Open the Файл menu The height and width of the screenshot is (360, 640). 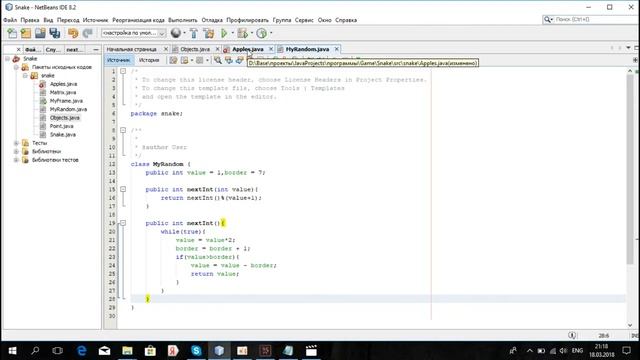(x=10, y=20)
